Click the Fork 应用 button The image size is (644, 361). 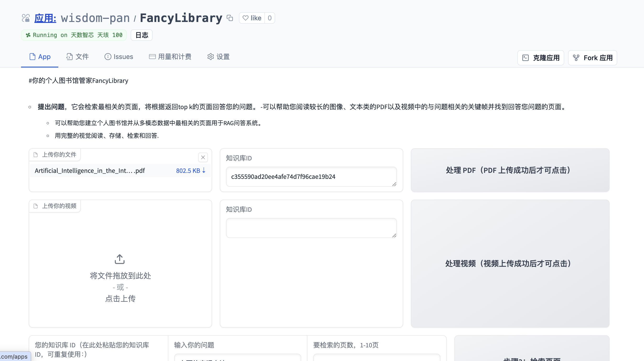coord(592,58)
